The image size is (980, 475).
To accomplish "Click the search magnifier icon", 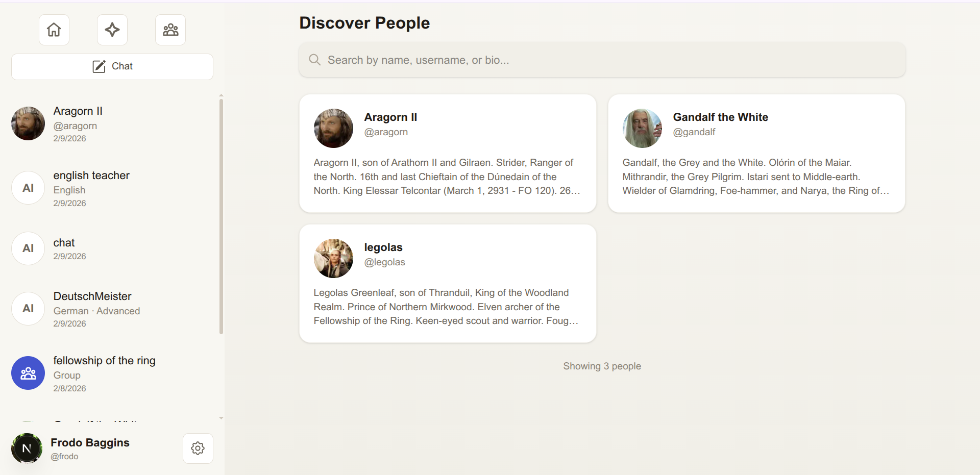I will (315, 60).
